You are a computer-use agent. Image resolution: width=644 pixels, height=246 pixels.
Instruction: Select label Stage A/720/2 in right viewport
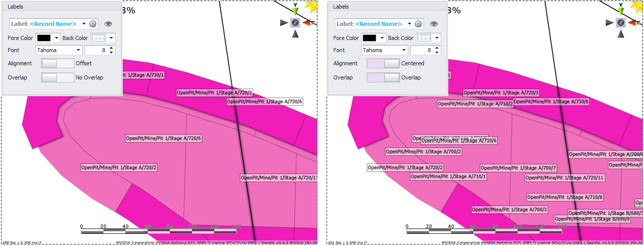[406, 168]
